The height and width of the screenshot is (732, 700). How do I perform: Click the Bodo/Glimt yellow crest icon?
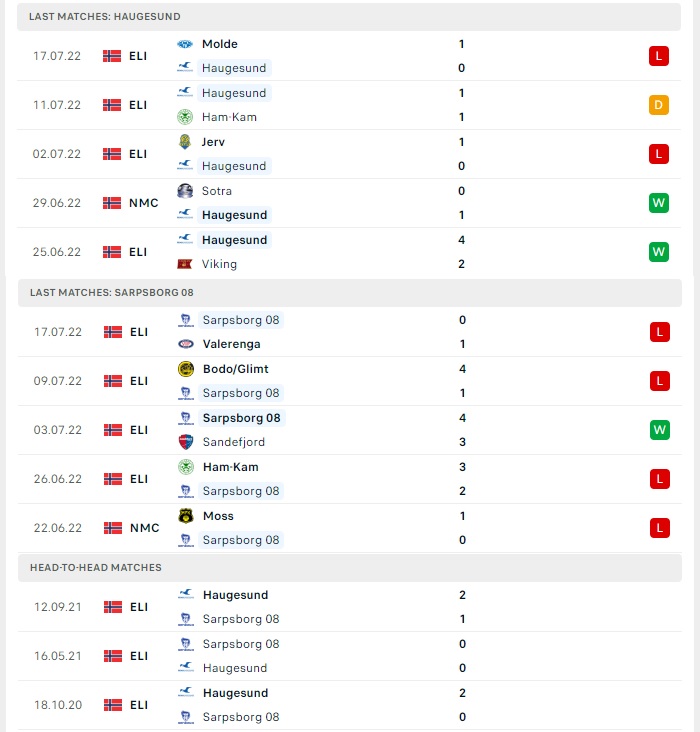[186, 369]
